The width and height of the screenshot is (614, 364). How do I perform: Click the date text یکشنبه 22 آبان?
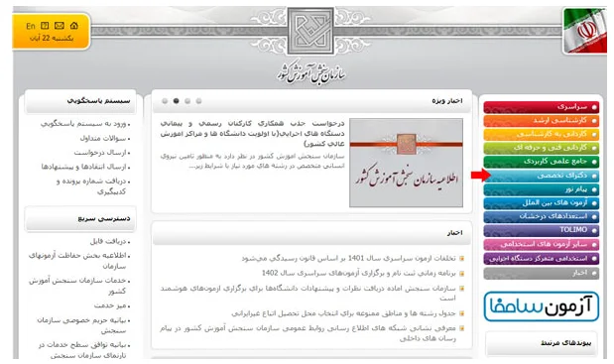(52, 38)
